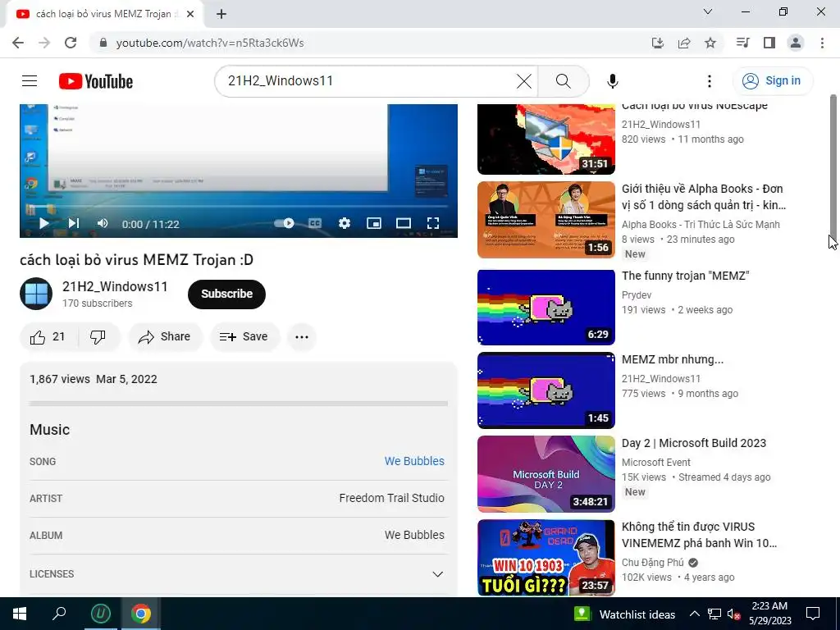This screenshot has width=840, height=630.
Task: Go to the YouTube home logo
Action: click(96, 81)
